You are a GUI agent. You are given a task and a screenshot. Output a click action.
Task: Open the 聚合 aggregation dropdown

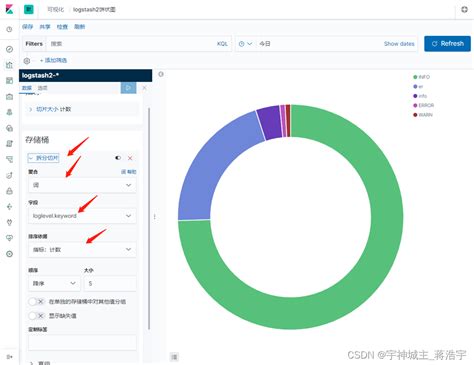(x=82, y=185)
